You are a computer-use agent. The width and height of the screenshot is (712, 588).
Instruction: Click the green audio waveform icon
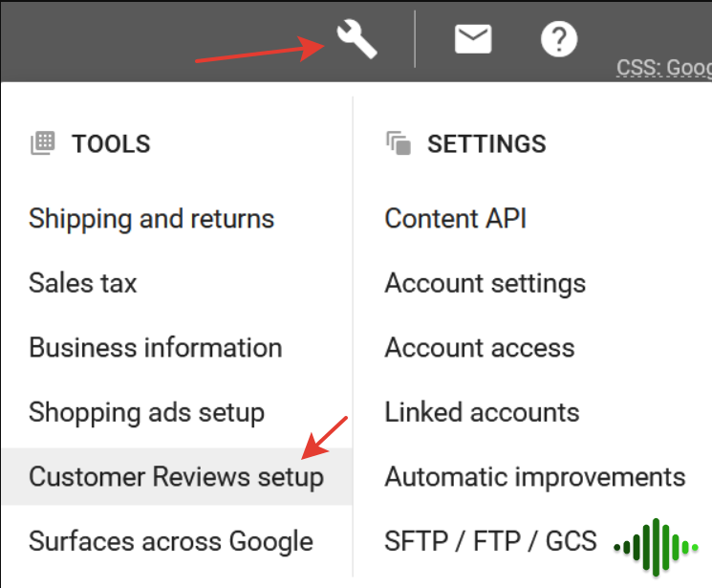tap(657, 547)
